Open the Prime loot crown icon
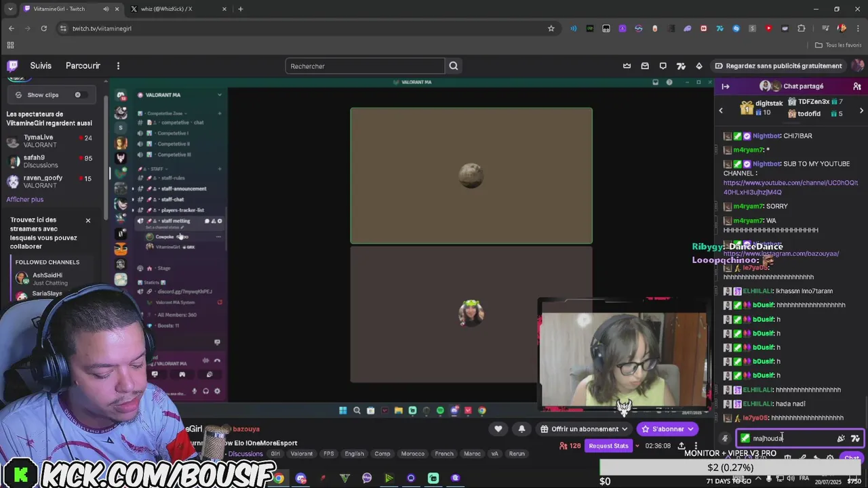Viewport: 868px width, 488px height. tap(627, 66)
